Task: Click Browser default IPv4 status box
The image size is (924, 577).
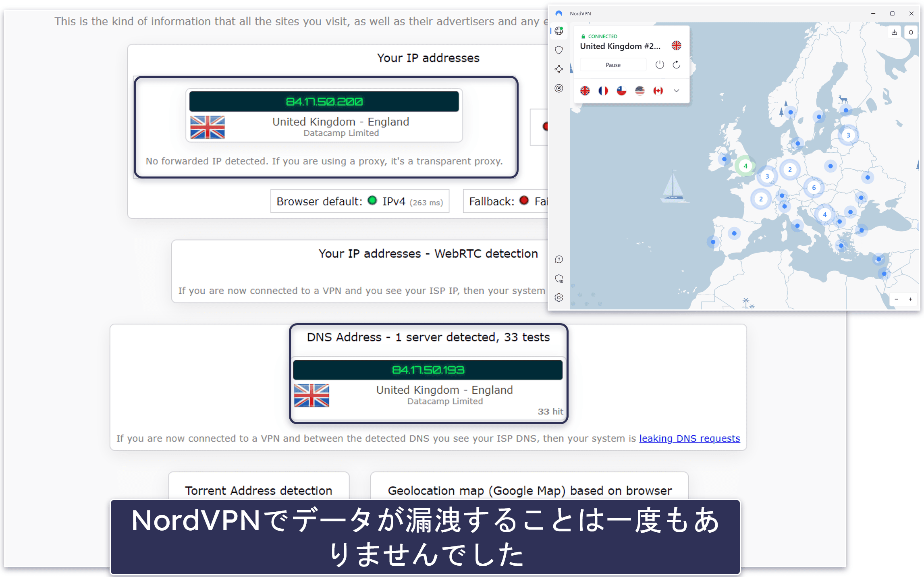Action: coord(360,201)
